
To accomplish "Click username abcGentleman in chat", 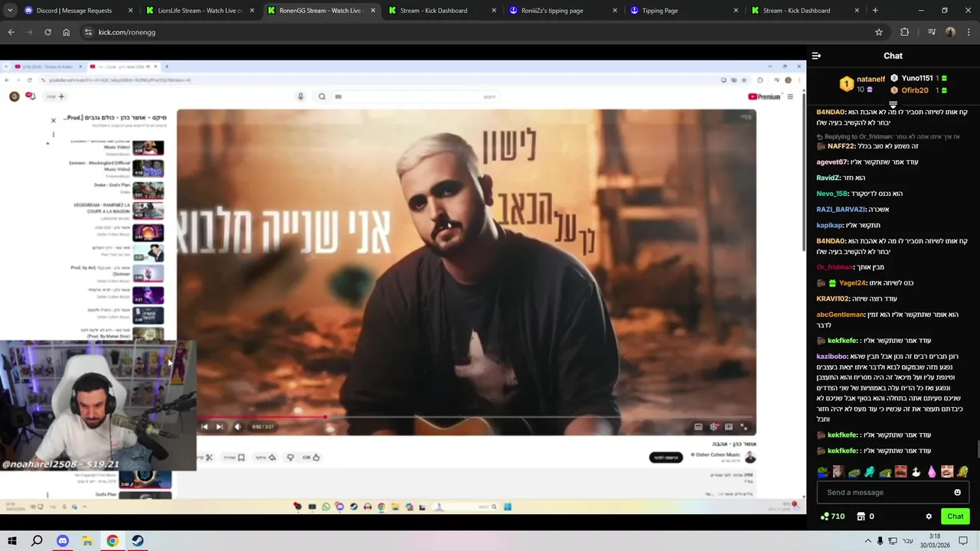I will [840, 315].
